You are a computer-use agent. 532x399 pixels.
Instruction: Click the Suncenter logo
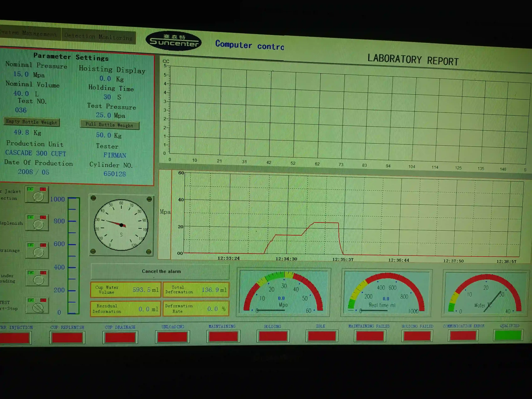pyautogui.click(x=174, y=41)
